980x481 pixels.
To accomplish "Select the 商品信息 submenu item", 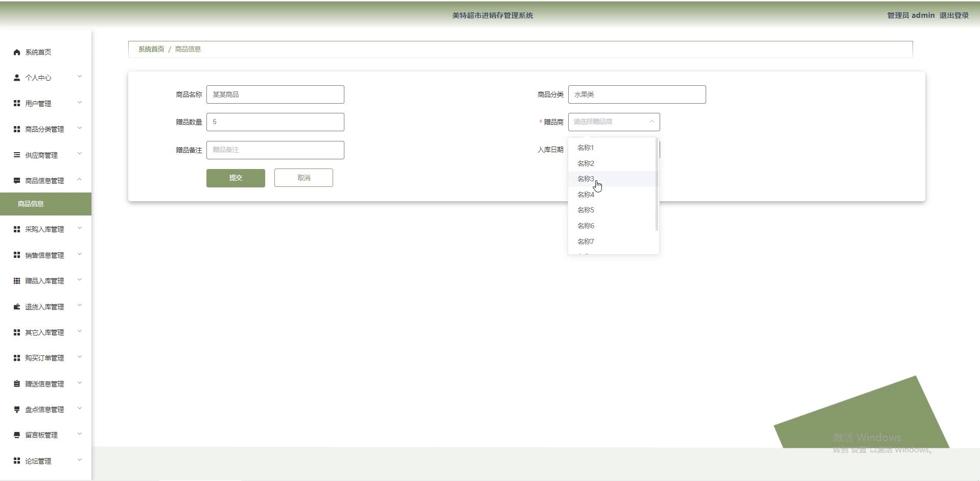I will click(x=45, y=204).
